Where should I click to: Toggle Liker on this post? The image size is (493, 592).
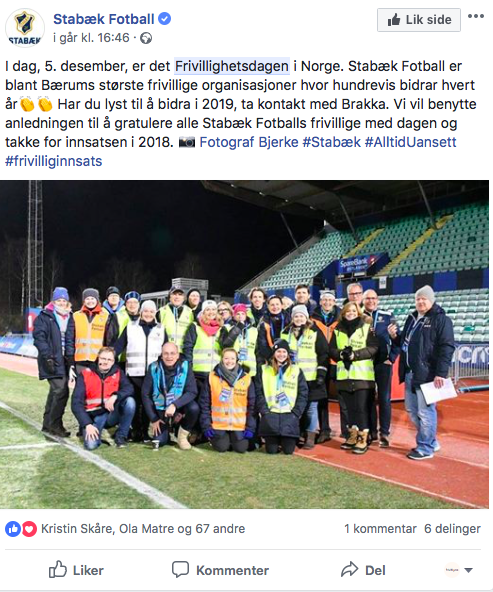click(76, 570)
